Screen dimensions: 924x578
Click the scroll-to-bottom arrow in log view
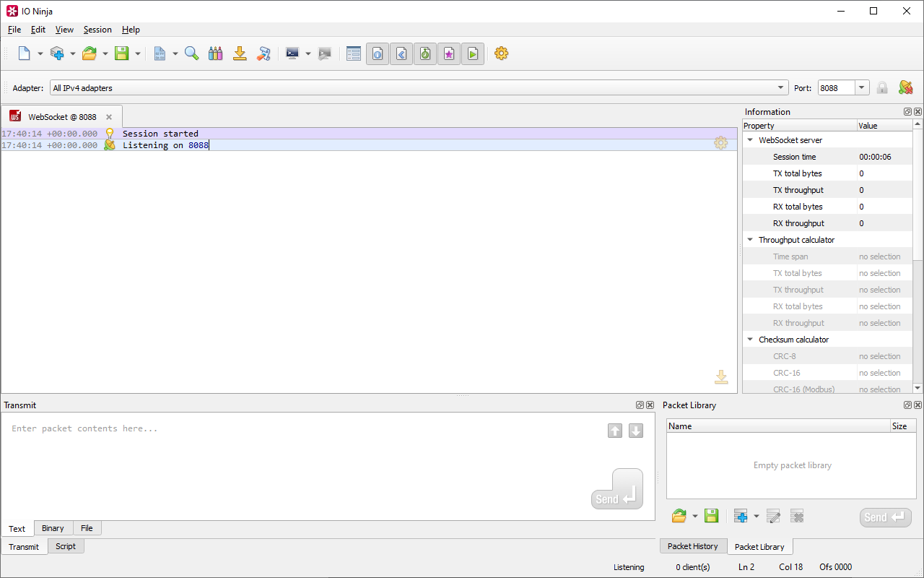(720, 377)
